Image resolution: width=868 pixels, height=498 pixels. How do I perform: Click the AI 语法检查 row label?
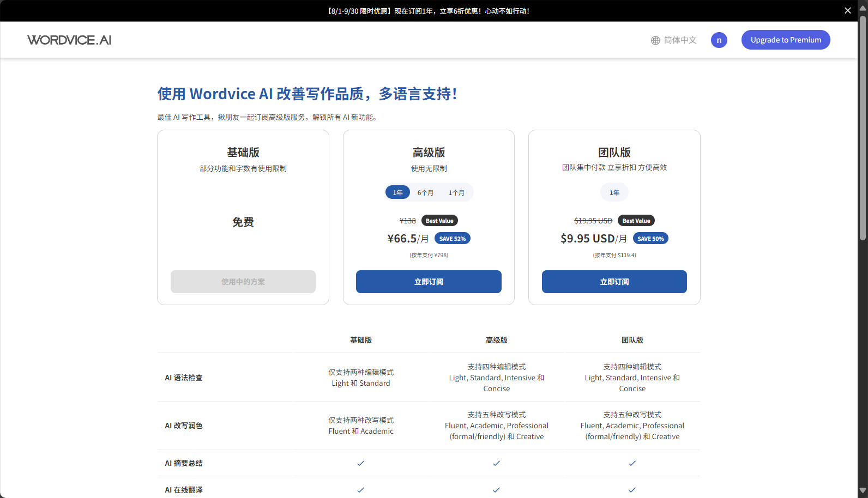(184, 378)
